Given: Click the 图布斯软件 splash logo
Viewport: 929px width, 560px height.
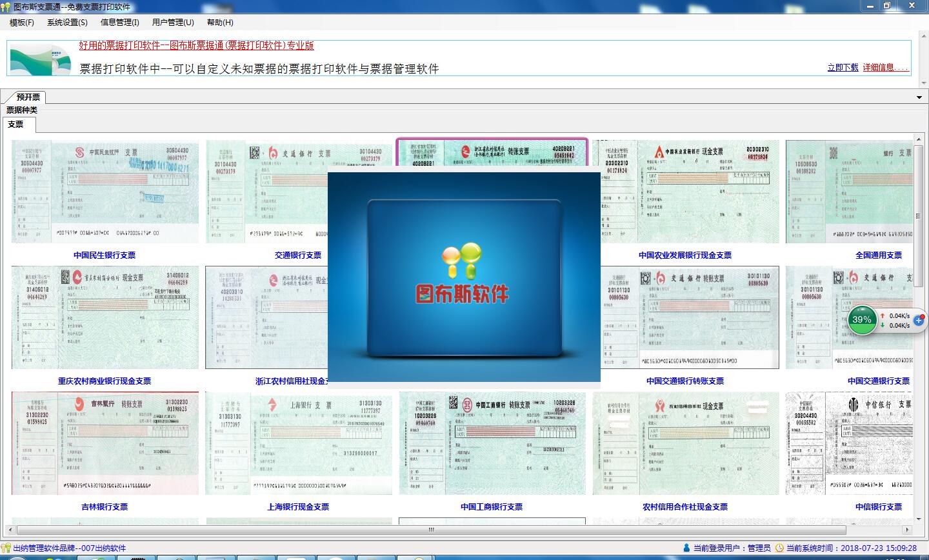Looking at the screenshot, I should click(x=462, y=274).
